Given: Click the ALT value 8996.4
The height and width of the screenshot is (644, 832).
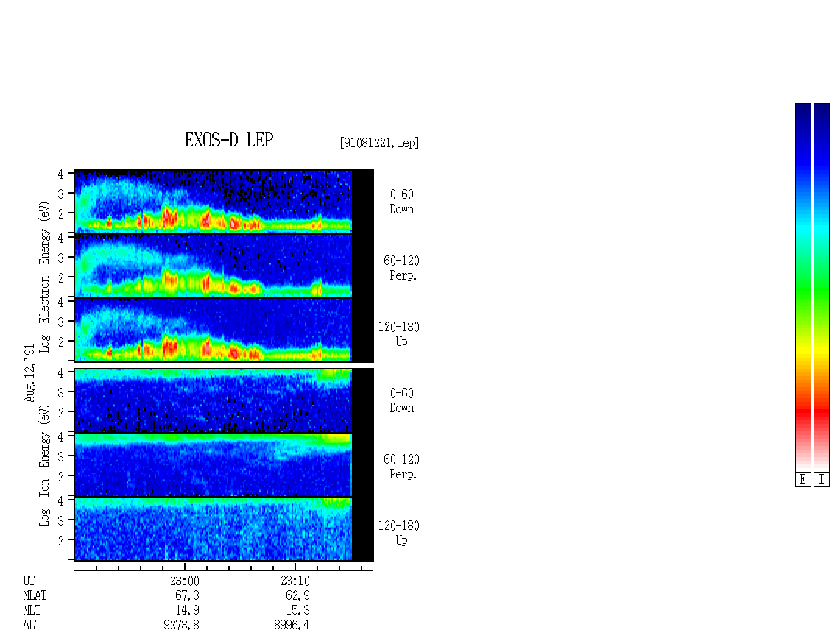Looking at the screenshot, I should click(292, 625).
